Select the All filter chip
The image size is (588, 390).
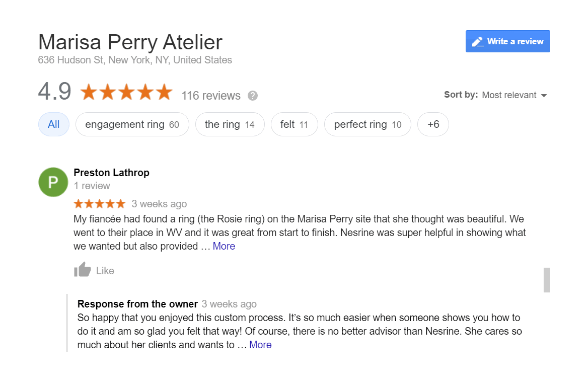pyautogui.click(x=54, y=124)
